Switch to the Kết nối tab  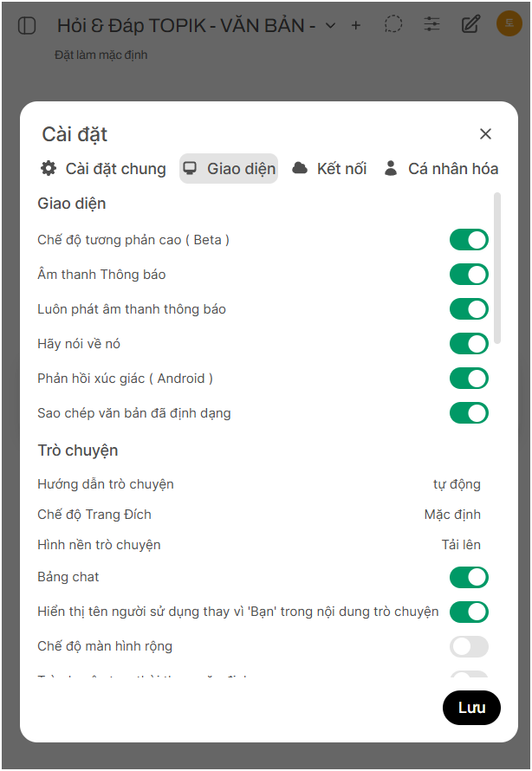[x=329, y=169]
